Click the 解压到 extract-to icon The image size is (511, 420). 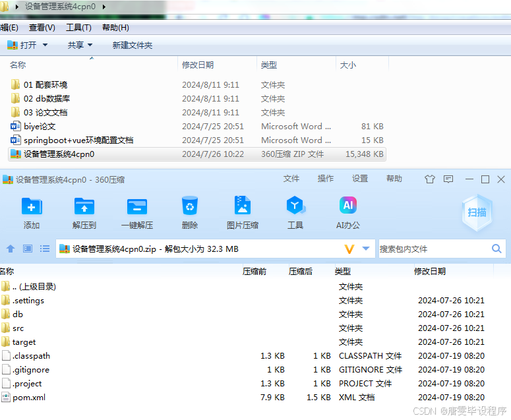(x=84, y=206)
